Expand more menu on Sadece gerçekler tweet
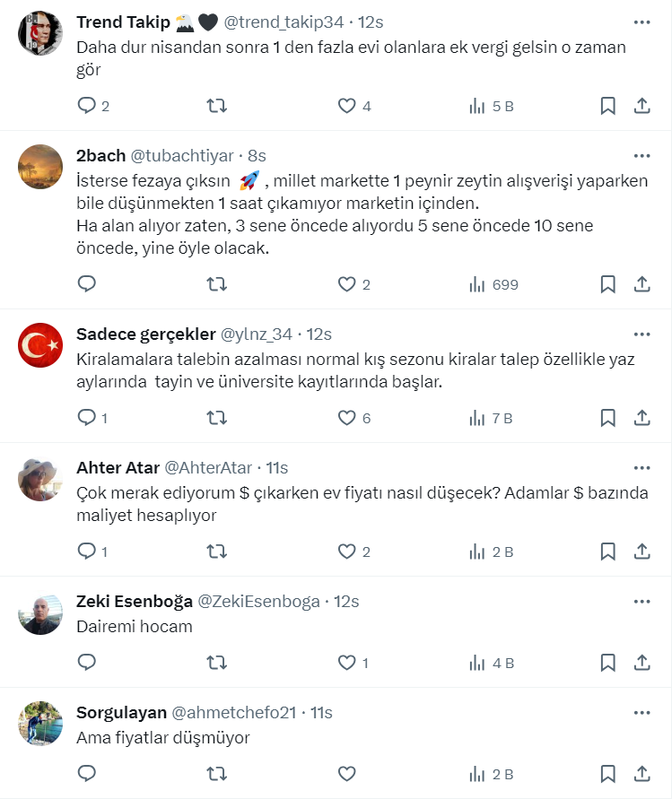Viewport: 672px width, 799px height. (642, 334)
